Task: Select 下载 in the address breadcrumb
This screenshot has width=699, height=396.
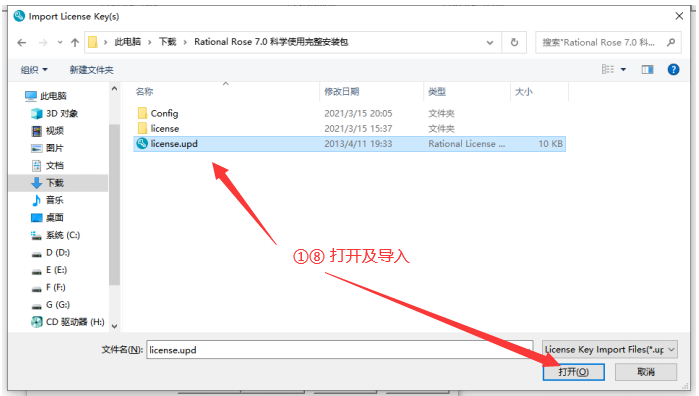Action: coord(168,42)
